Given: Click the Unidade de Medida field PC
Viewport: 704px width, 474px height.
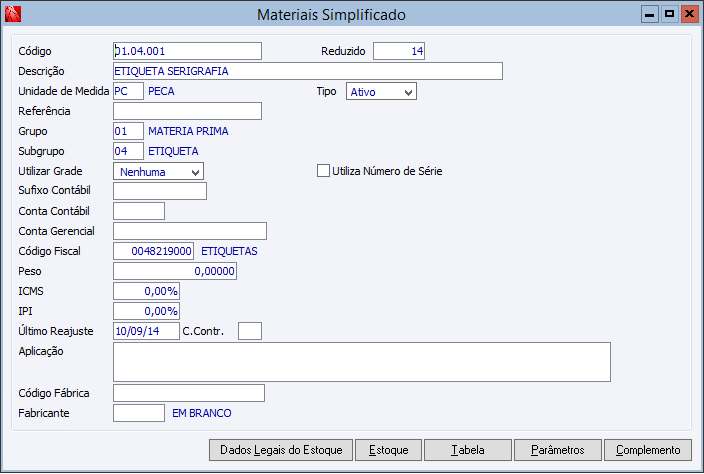Looking at the screenshot, I should (x=128, y=91).
